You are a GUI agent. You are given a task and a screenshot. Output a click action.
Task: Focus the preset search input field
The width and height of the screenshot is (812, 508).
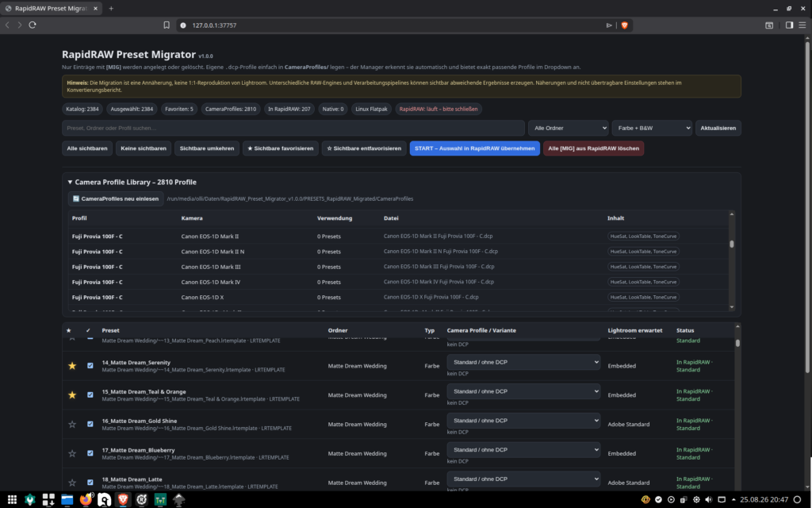293,128
